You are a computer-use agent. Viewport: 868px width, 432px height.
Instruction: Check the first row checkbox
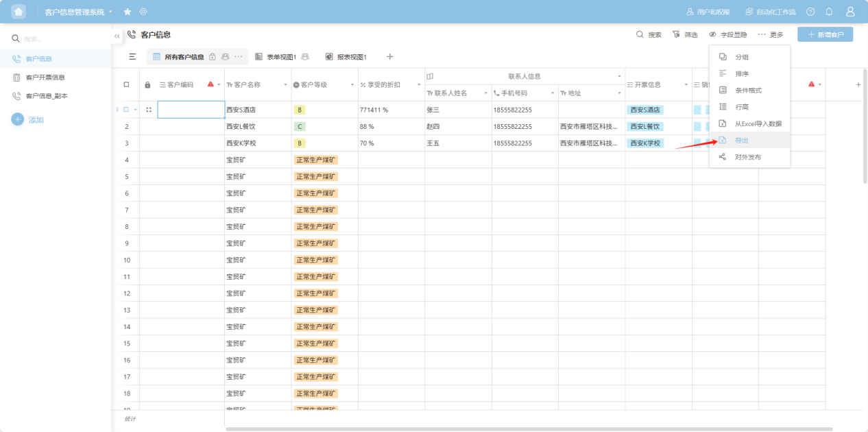tap(126, 110)
